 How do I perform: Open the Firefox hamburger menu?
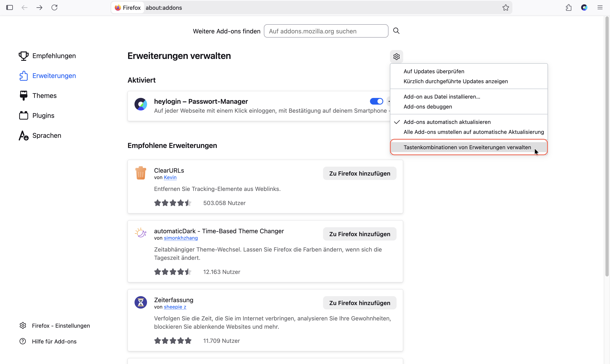point(600,8)
